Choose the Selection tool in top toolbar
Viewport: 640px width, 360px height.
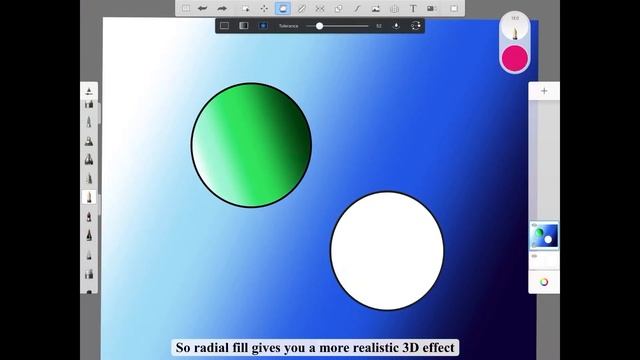click(x=245, y=8)
